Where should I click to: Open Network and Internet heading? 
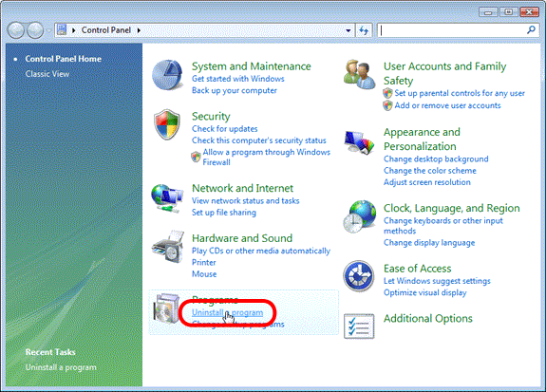pos(243,188)
